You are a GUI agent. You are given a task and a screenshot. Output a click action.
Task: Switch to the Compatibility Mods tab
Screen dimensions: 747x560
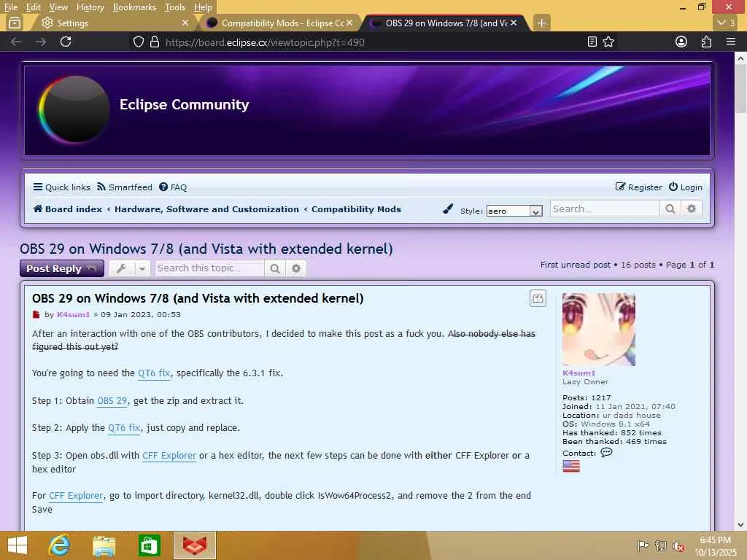pos(281,23)
